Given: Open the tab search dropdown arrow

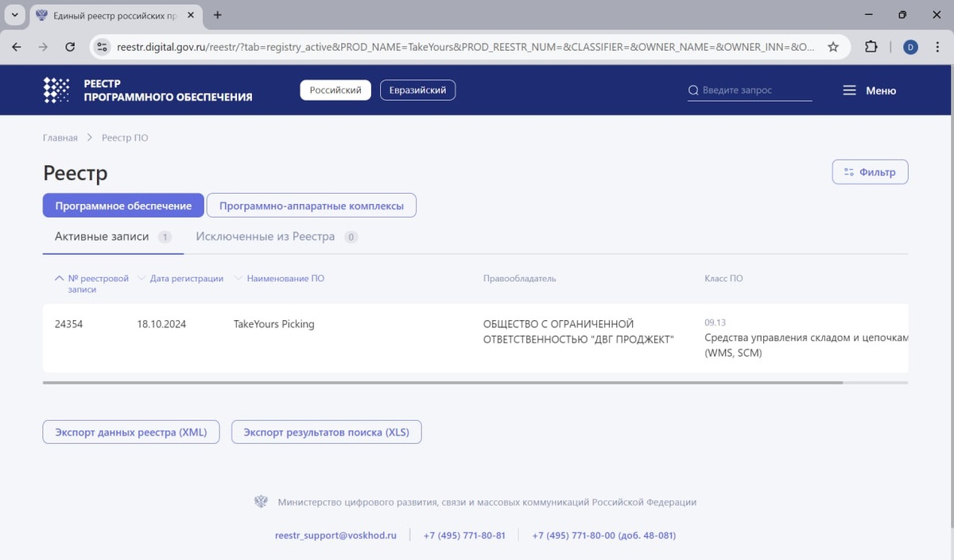Looking at the screenshot, I should [x=15, y=15].
